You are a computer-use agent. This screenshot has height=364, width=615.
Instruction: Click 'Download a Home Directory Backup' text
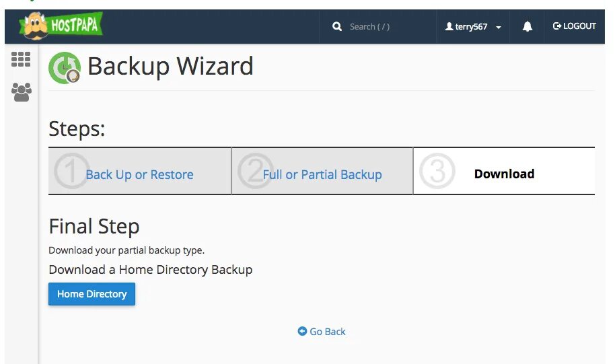point(151,270)
